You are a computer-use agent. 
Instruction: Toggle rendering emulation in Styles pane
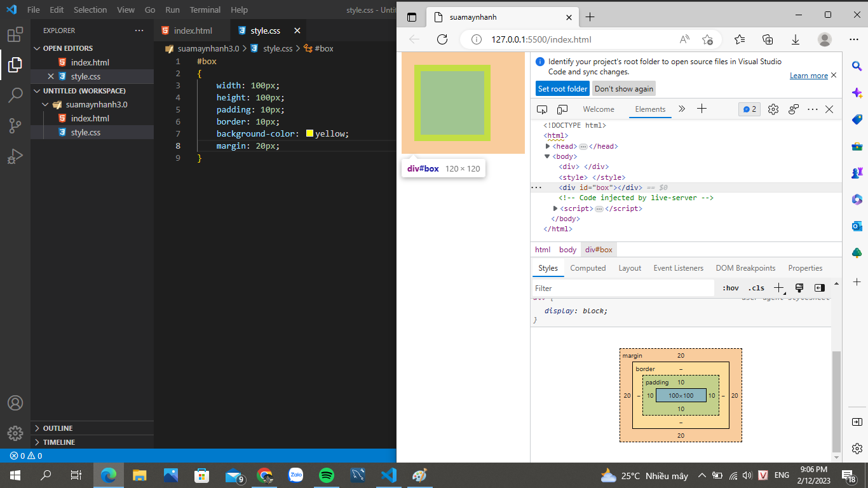(799, 288)
